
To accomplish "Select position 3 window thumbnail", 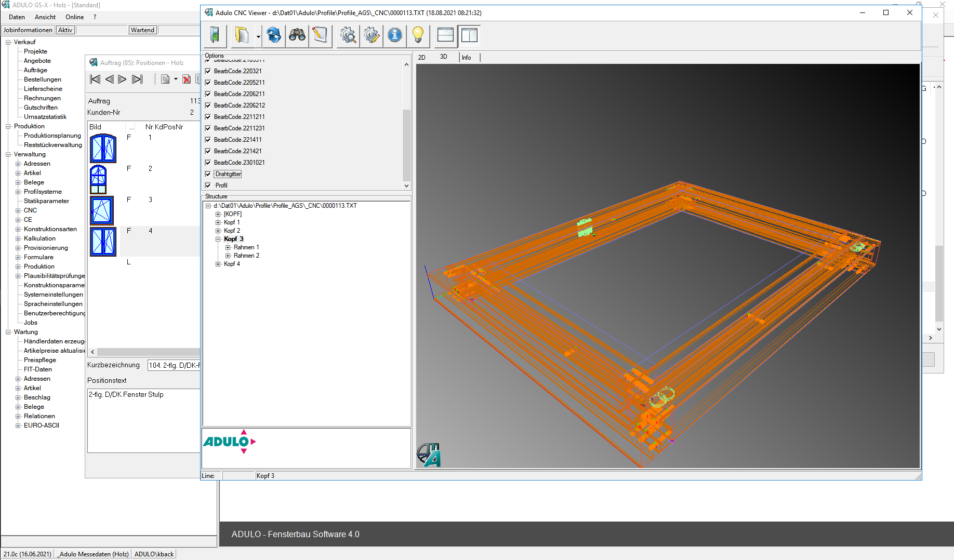I will pyautogui.click(x=102, y=210).
